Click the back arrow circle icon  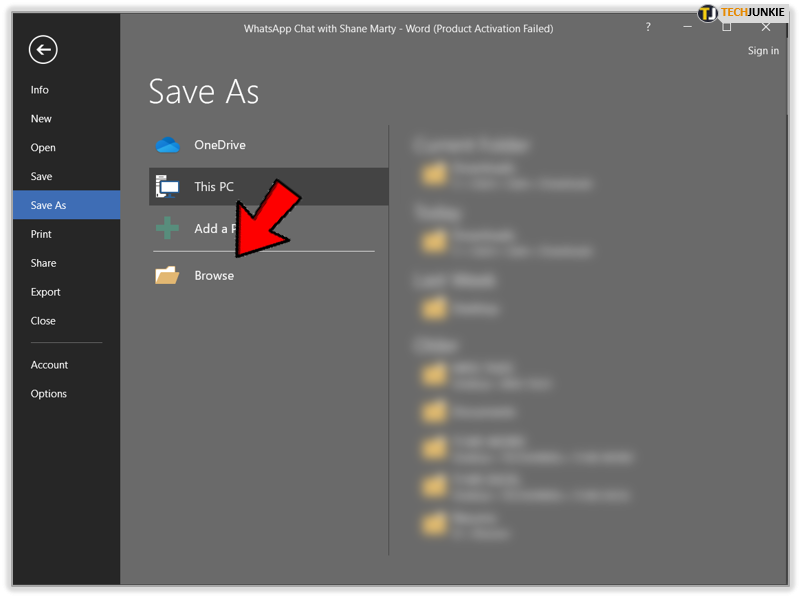pos(43,50)
